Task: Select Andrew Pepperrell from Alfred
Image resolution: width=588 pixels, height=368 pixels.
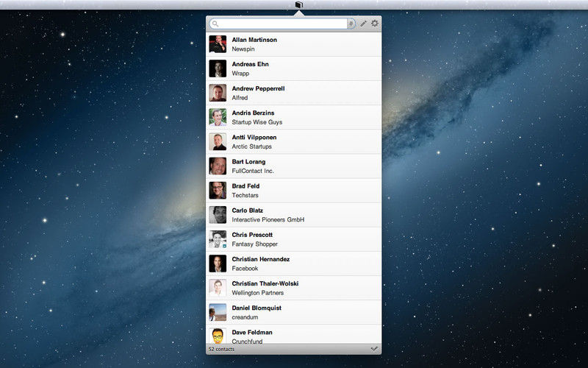Action: point(293,93)
